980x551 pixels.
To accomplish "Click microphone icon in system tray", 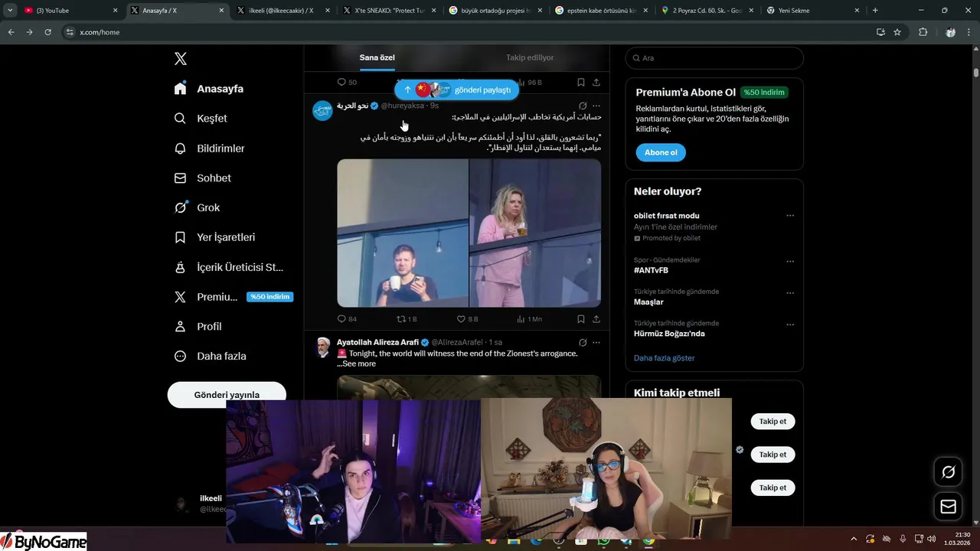I will point(903,539).
